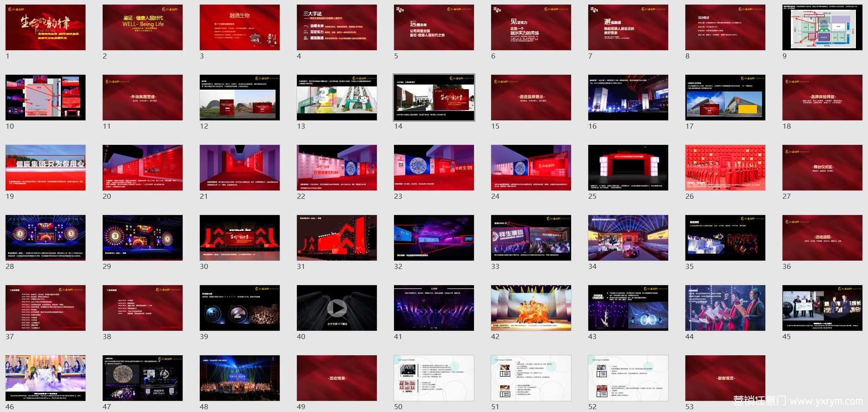This screenshot has height=412, width=868.
Task: Click slide 19 banner thumbnail
Action: coord(46,168)
